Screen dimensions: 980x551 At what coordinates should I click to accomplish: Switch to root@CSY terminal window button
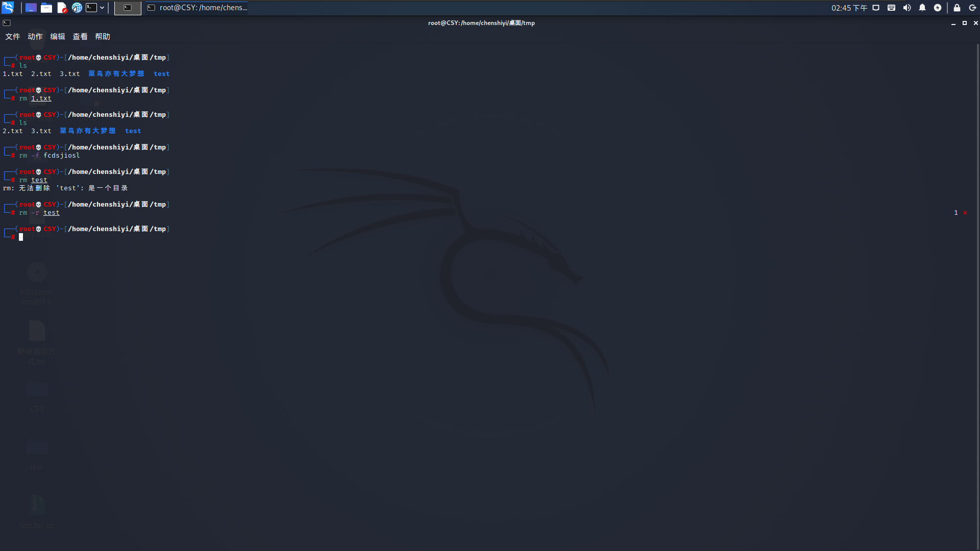(197, 8)
